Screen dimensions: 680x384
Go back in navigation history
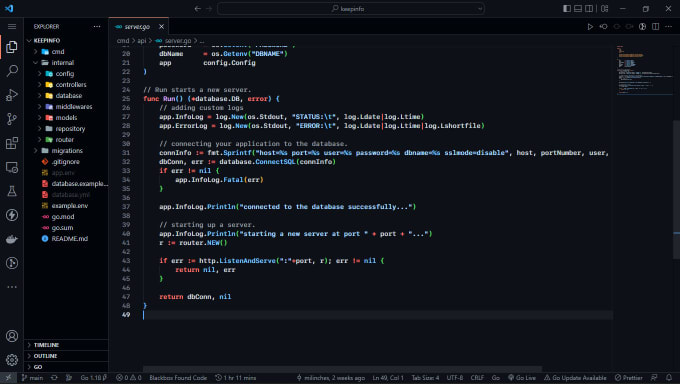[x=198, y=9]
